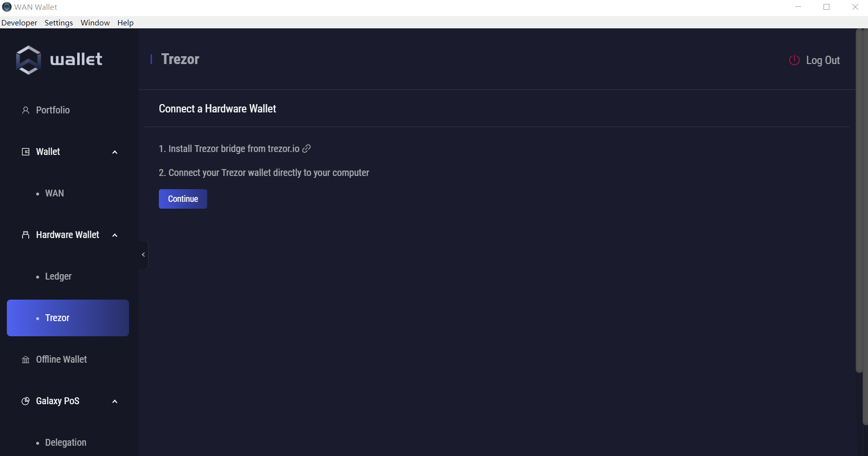Close the WAN Wallet window

pyautogui.click(x=855, y=7)
